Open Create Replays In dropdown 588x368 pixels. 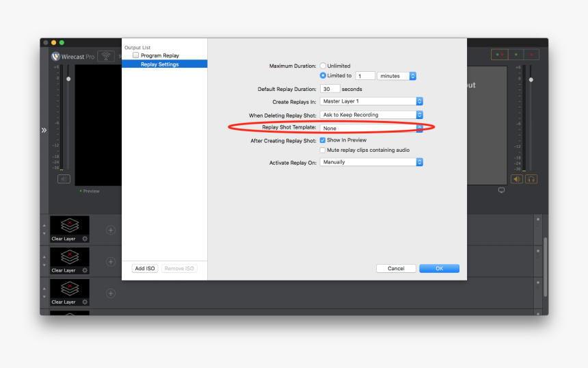pyautogui.click(x=371, y=101)
